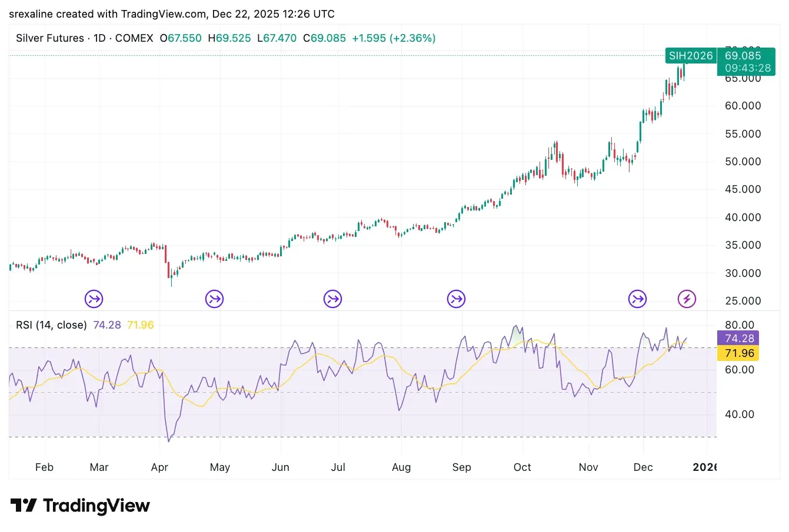Select the purple 74.28 RSI value tag
The width and height of the screenshot is (789, 532).
[739, 338]
